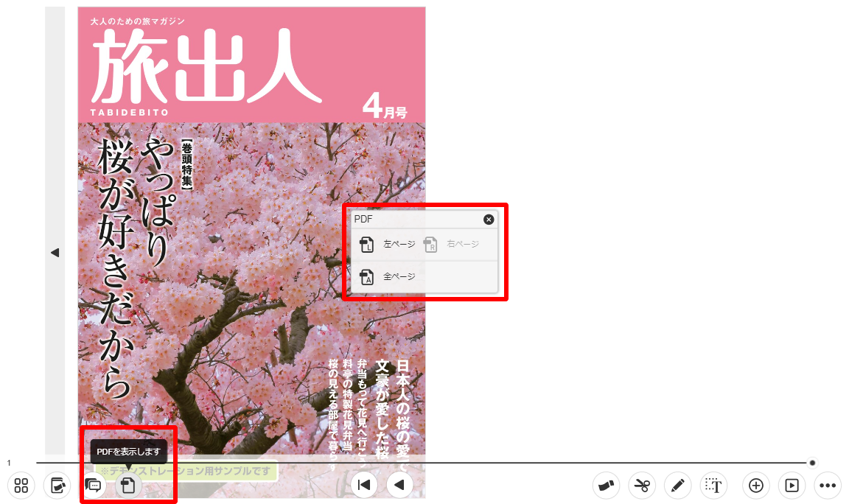Select the highlighter marker tool
This screenshot has height=504, width=849.
click(x=607, y=486)
